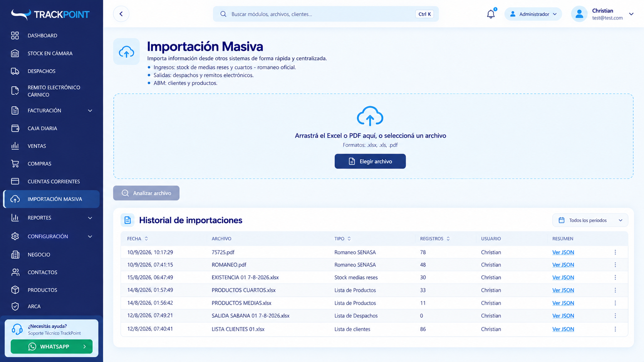Click the ARCA shield icon
The image size is (644, 362).
click(x=15, y=306)
